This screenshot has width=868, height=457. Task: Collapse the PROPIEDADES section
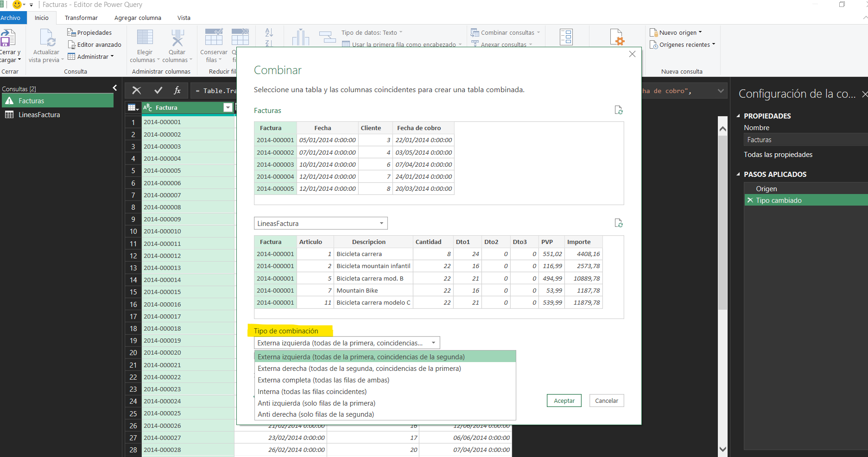point(738,116)
